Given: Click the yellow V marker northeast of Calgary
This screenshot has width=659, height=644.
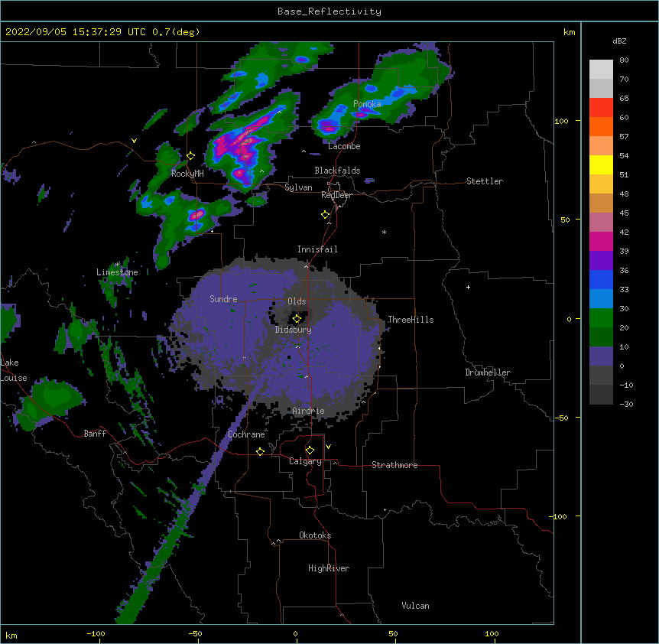Looking at the screenshot, I should pyautogui.click(x=328, y=447).
